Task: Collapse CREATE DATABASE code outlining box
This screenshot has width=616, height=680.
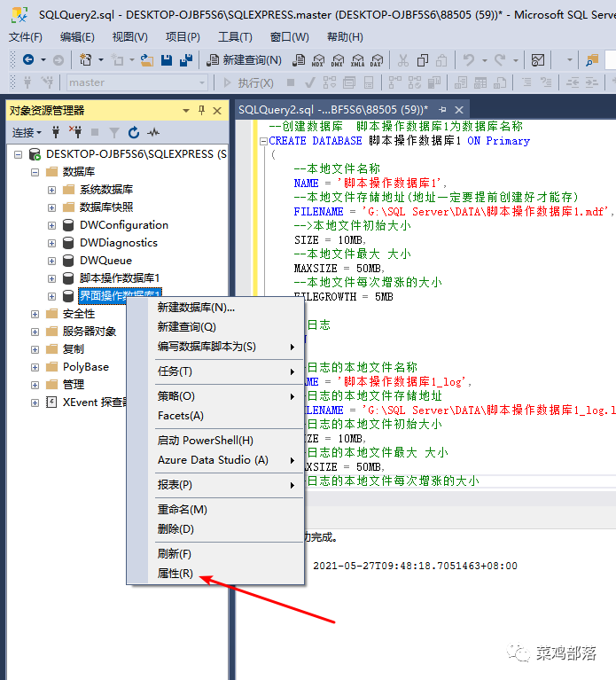Action: 263,141
